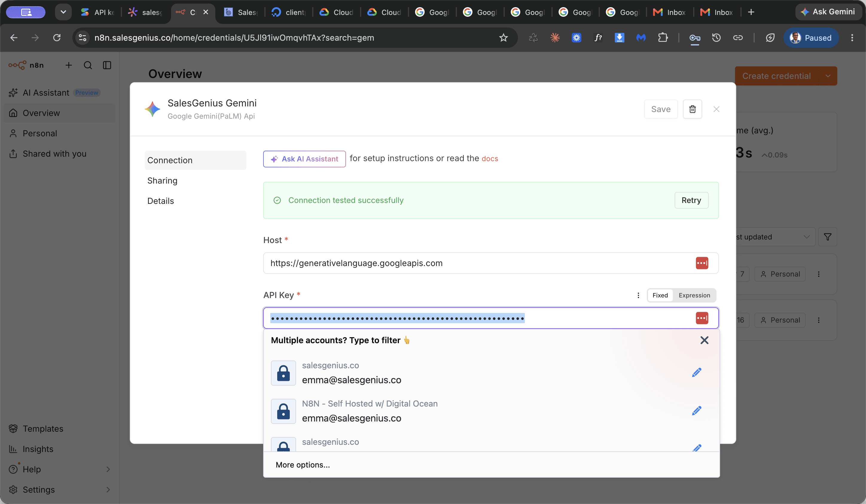
Task: Select Fixed mode for API Key
Action: coord(660,295)
